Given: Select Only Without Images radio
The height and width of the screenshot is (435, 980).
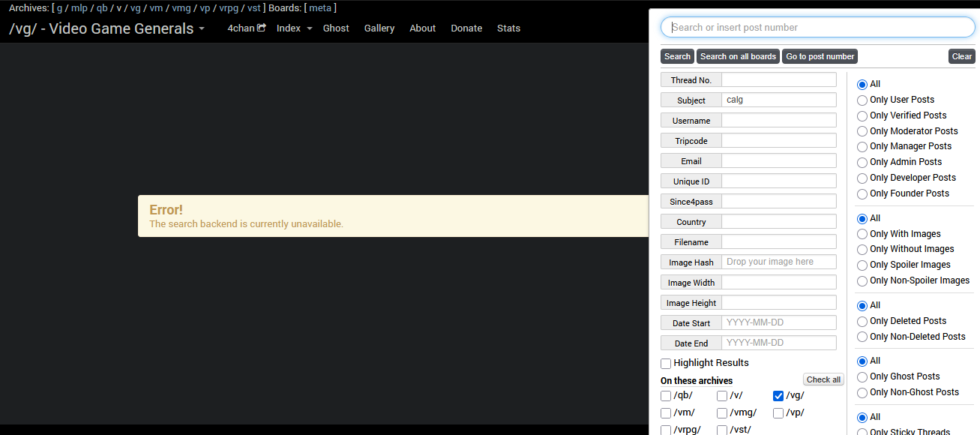Looking at the screenshot, I should [862, 249].
